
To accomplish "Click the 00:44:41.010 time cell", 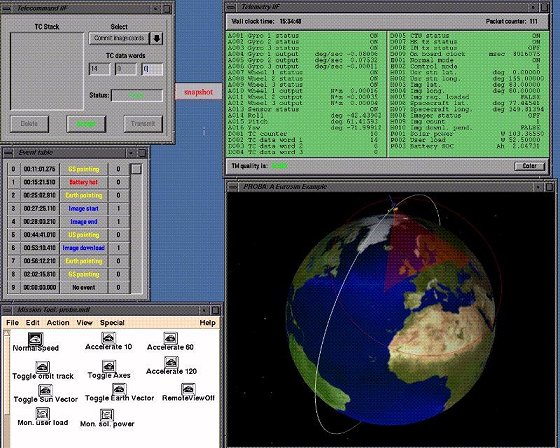I will [x=40, y=235].
